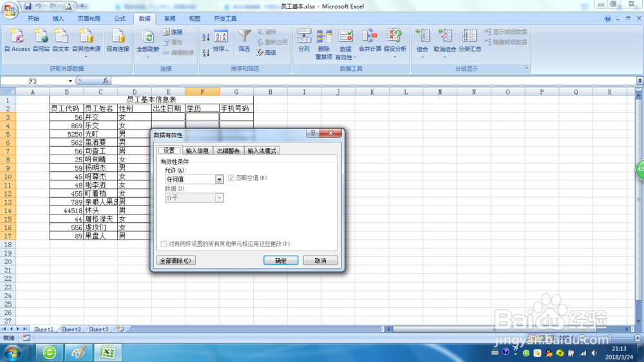Import data from web (自网站)

click(x=41, y=41)
